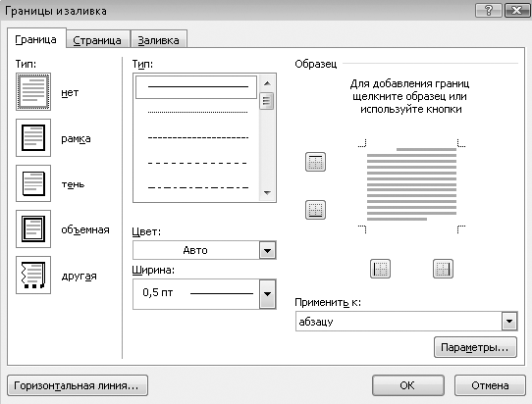Viewport: 532px width, 404px height.
Task: Open the 'Применить к' dropdown arrow
Action: click(509, 321)
